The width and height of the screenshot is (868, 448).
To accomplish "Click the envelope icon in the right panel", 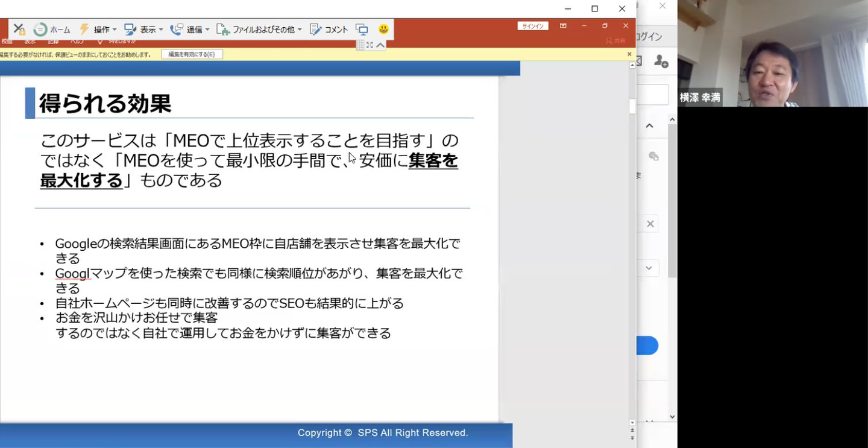I will click(x=639, y=61).
